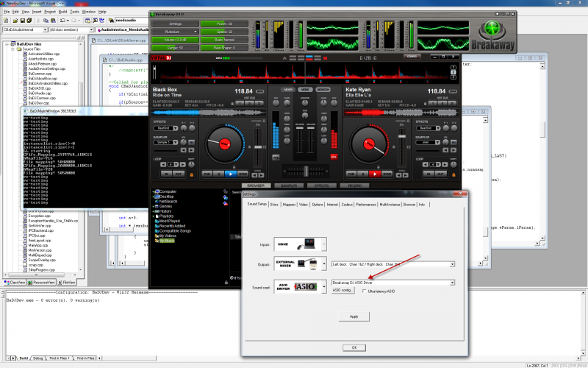
Task: Toggle left deck keylock padlock
Action: pyautogui.click(x=264, y=121)
